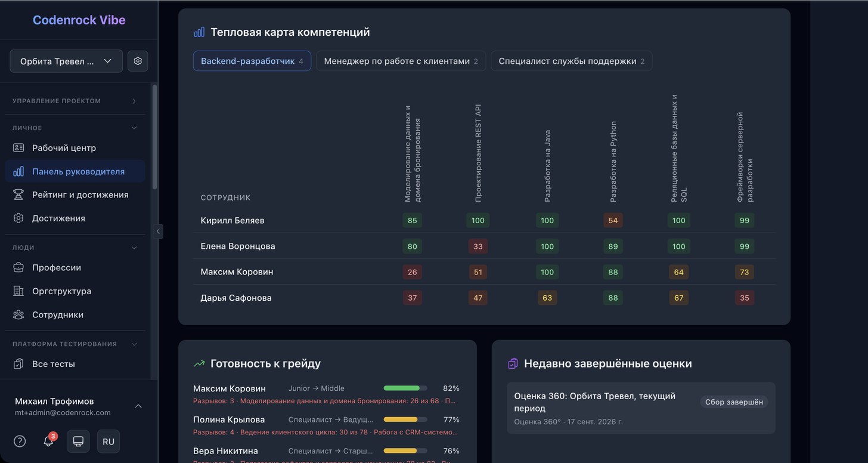Click the Профессии briefcase icon
The image size is (868, 463).
coord(18,268)
